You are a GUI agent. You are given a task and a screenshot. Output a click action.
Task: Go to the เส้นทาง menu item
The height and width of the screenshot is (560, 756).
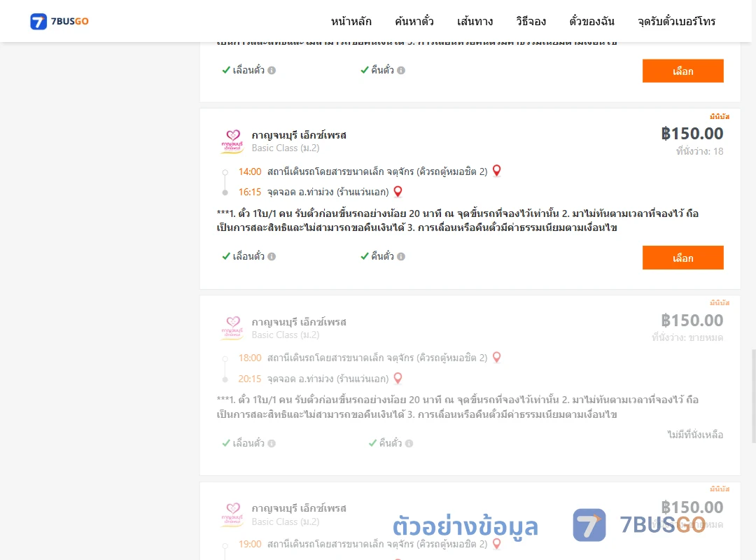tap(475, 21)
